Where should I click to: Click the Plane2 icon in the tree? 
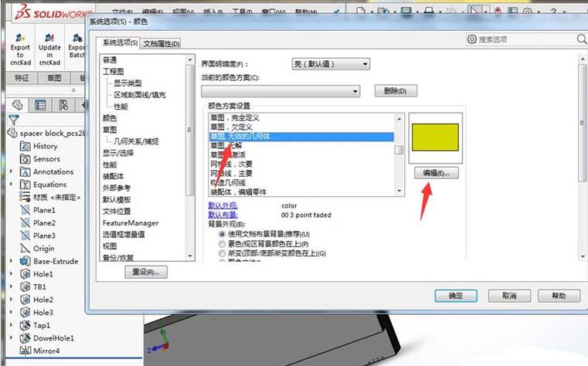(25, 222)
